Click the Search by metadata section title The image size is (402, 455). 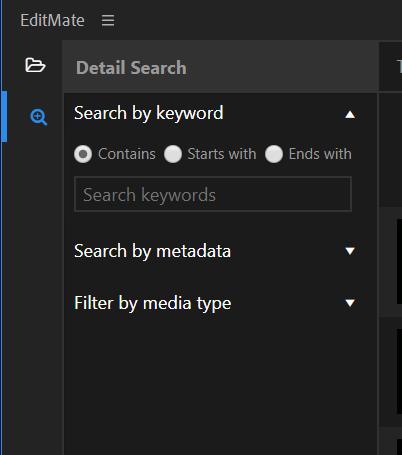(x=152, y=251)
